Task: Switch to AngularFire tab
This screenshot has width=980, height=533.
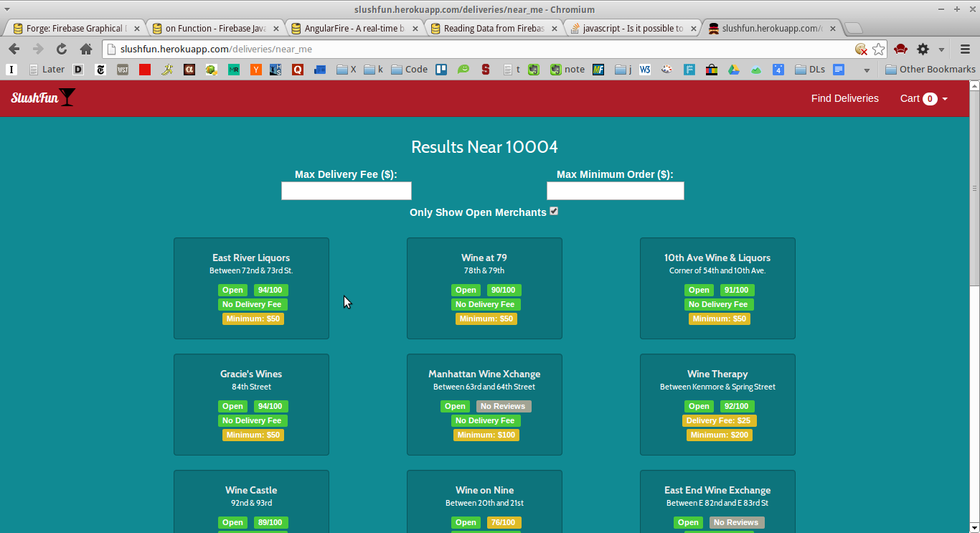Action: click(354, 28)
